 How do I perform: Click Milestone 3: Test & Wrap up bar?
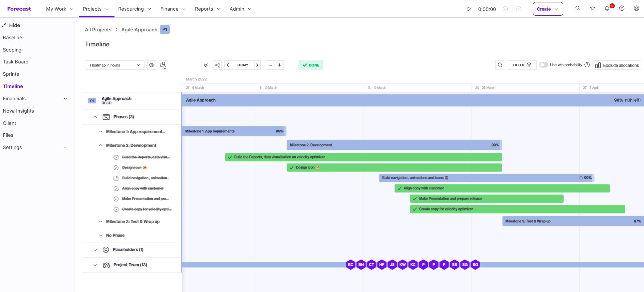(x=572, y=221)
